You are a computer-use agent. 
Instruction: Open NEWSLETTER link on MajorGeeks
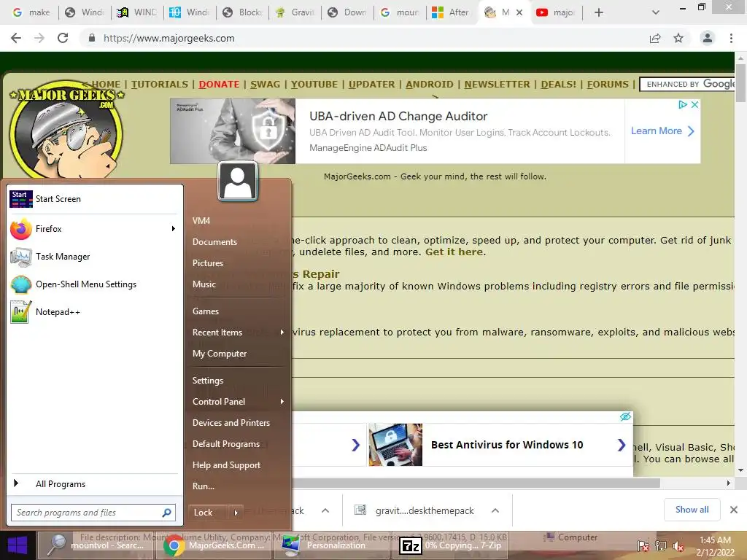(x=497, y=85)
